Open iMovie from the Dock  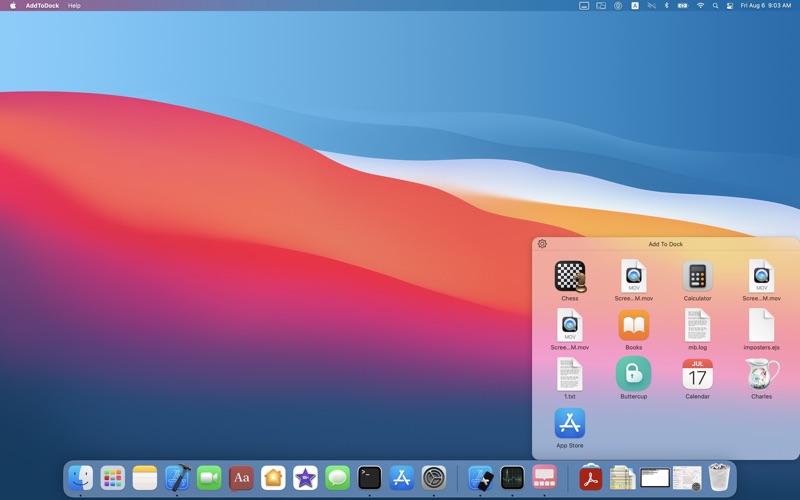tap(306, 478)
